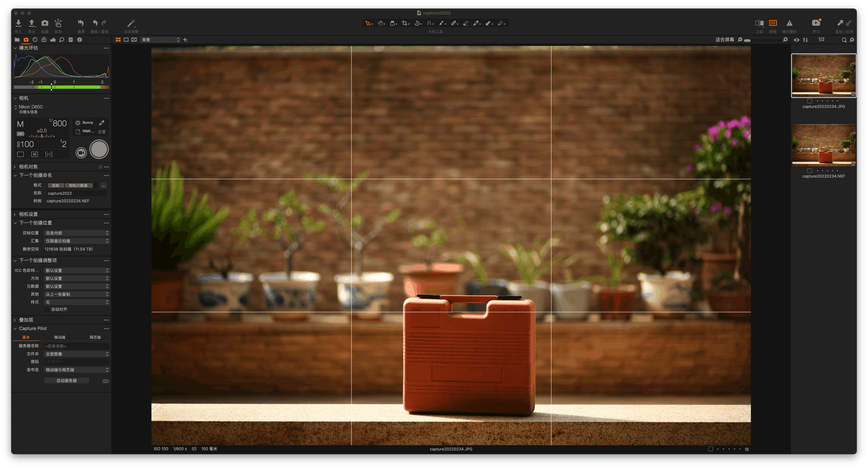Viewport: 868px width, 468px height.
Task: Expand the 相机设置 panel
Action: pos(28,214)
